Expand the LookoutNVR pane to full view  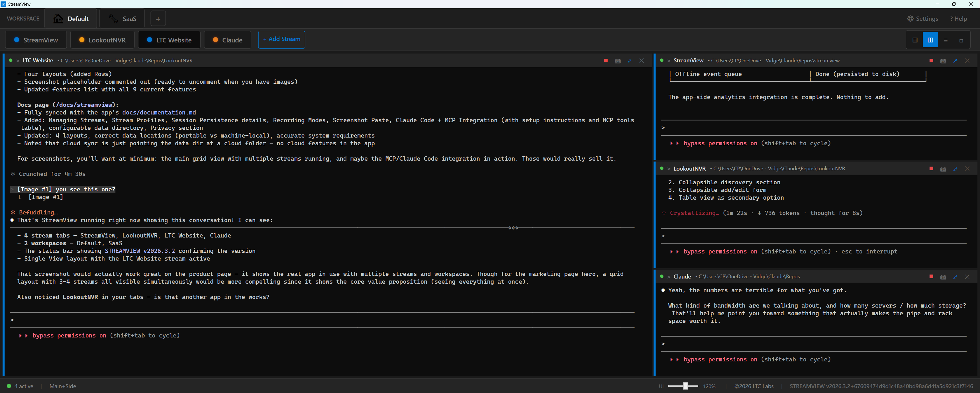click(x=955, y=169)
